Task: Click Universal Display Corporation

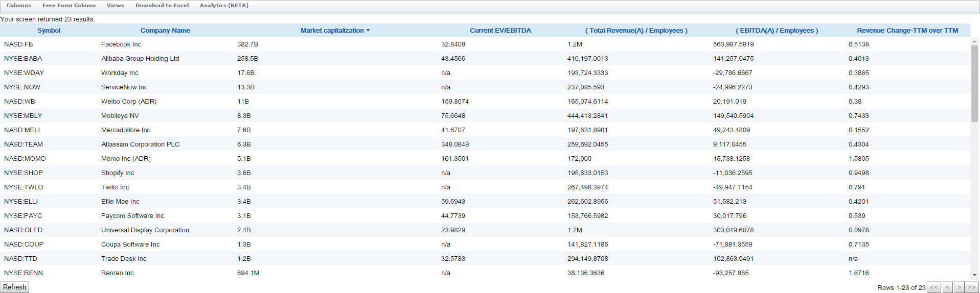Action: coord(145,230)
